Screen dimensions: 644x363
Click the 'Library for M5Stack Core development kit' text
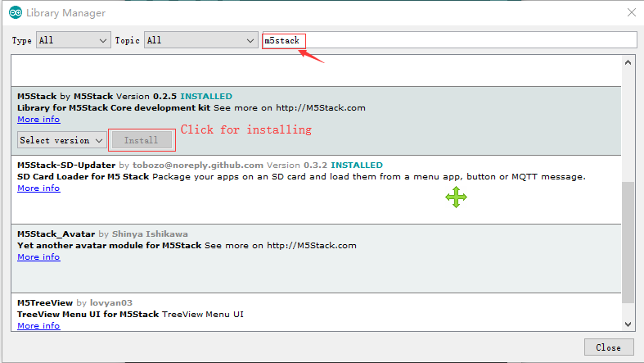coord(114,107)
